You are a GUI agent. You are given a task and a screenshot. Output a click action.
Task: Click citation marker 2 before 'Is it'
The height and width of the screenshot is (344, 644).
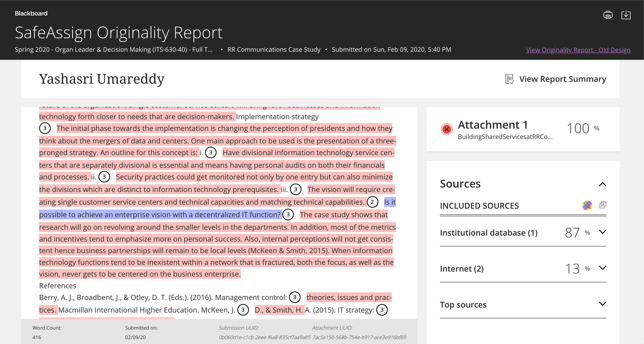(x=372, y=202)
